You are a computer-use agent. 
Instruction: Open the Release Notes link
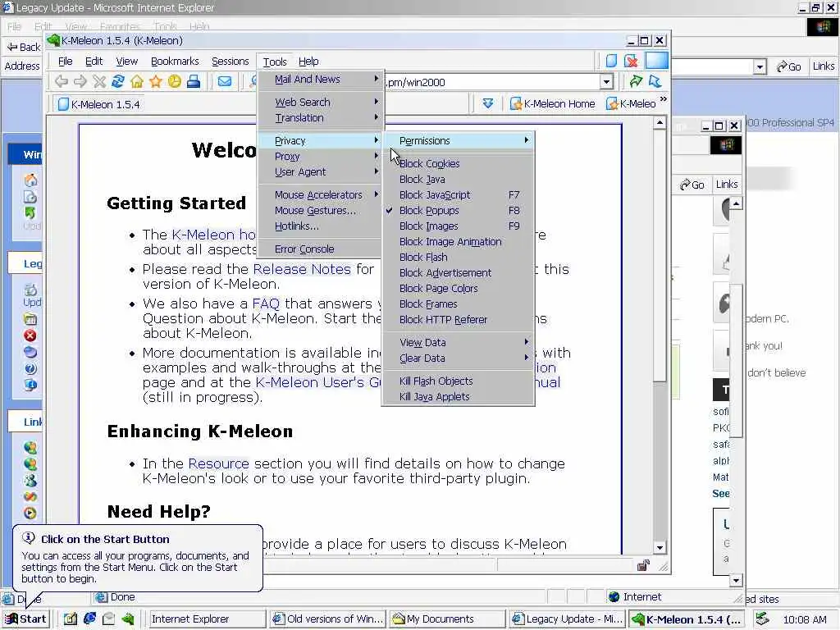tap(302, 269)
